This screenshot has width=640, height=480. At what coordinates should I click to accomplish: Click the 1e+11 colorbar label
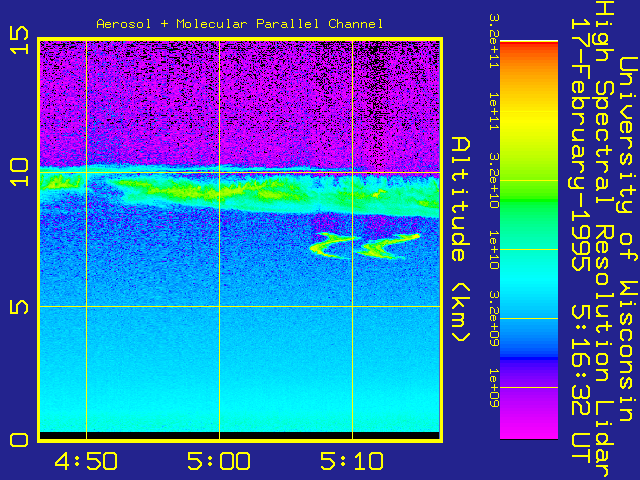coord(493,111)
